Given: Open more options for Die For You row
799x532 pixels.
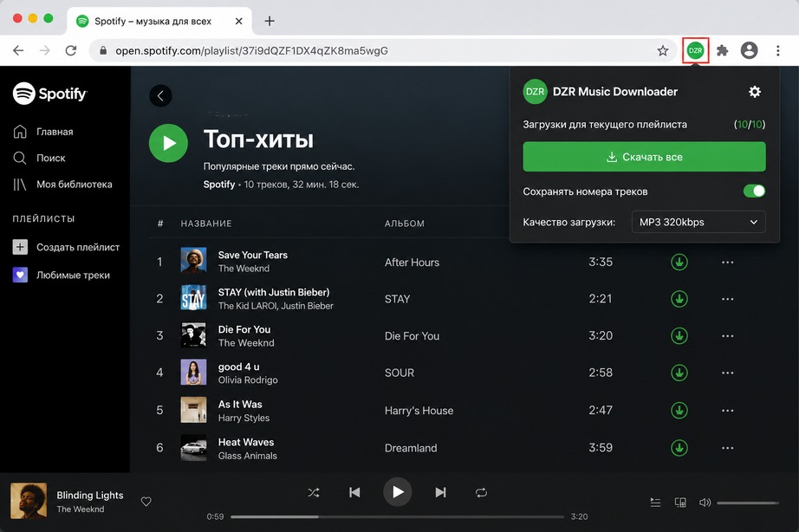Looking at the screenshot, I should pos(728,336).
